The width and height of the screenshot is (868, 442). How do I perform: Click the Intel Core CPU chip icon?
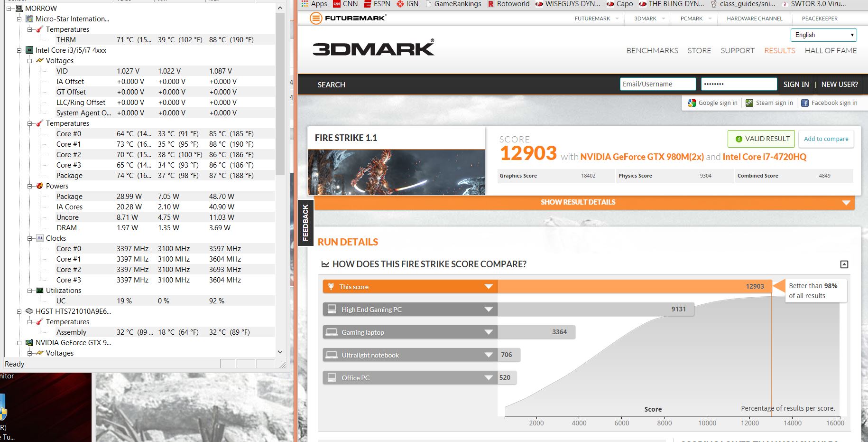[x=29, y=50]
